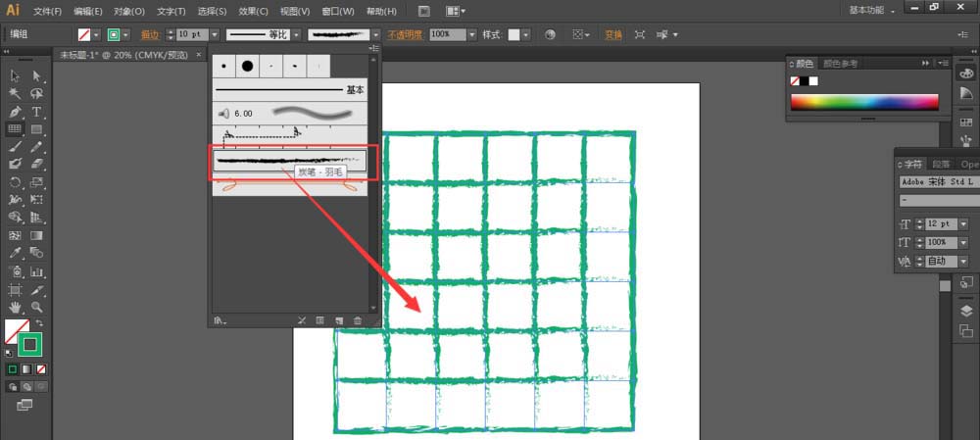Open the 窗口(W) menu
980x440 pixels.
click(338, 11)
